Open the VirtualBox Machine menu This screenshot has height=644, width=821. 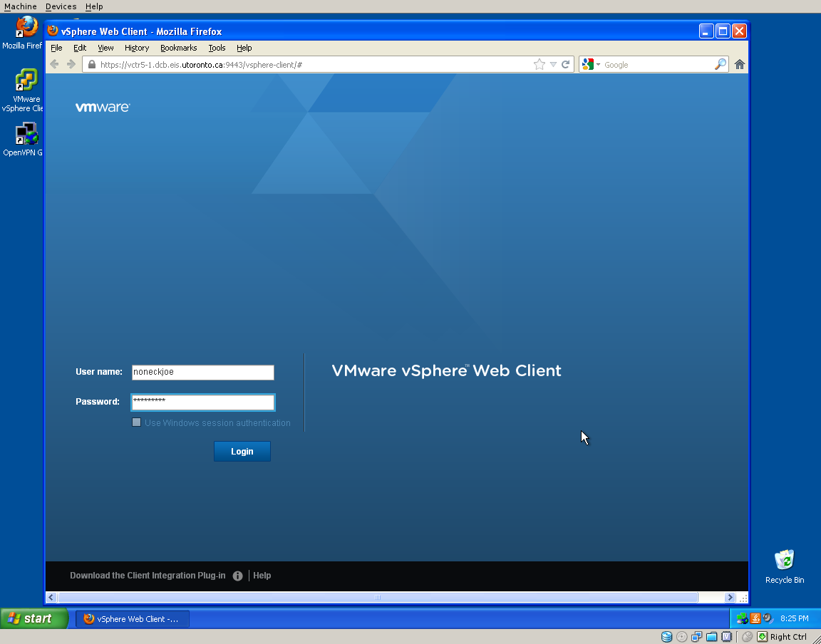21,6
